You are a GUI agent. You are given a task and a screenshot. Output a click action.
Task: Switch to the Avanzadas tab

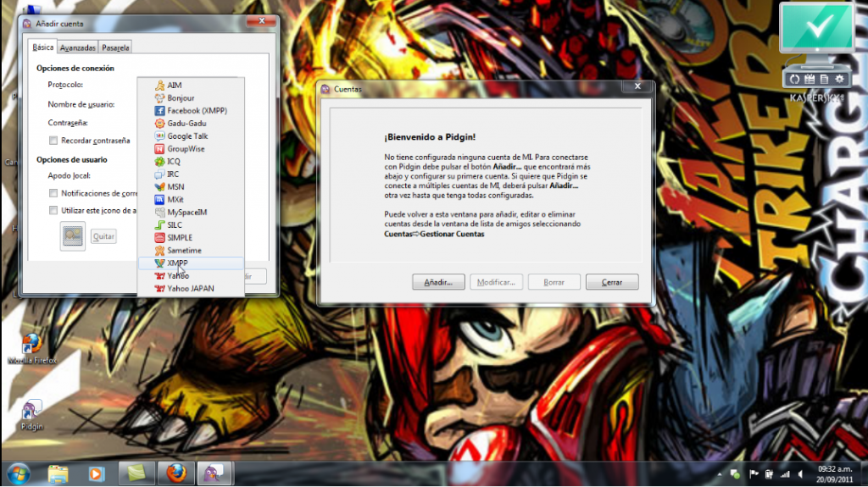tap(77, 47)
